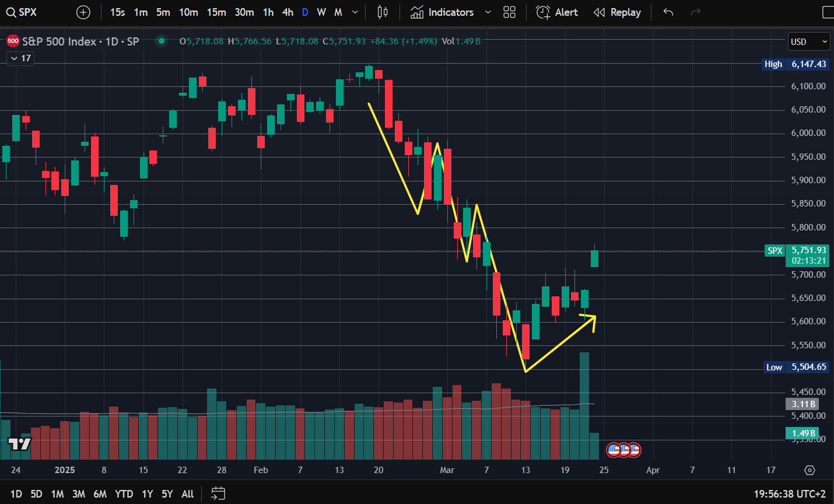Toggle the green market status dot
834x504 pixels.
point(162,41)
